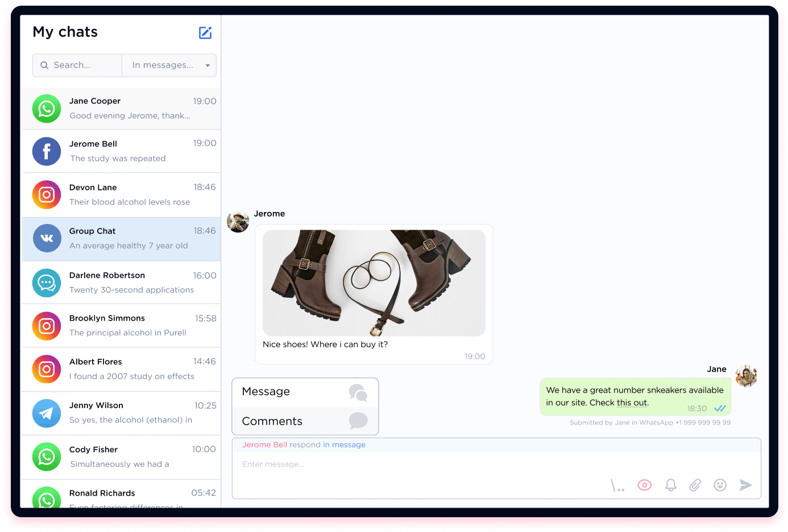Click the Search chats input field

[x=80, y=65]
